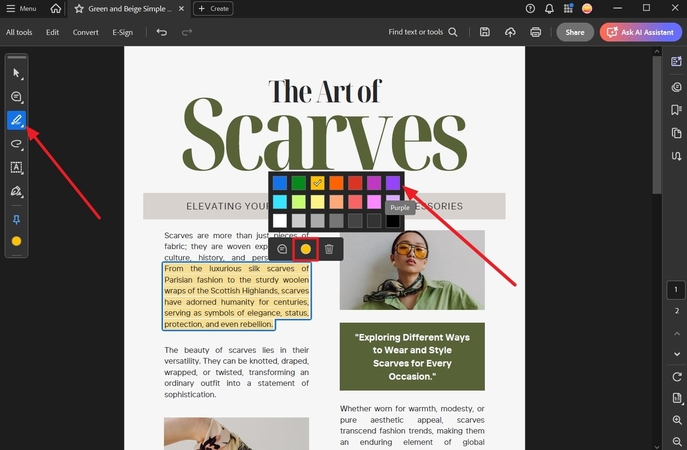Click the highlight color circle button
This screenshot has height=450, width=687.
305,249
